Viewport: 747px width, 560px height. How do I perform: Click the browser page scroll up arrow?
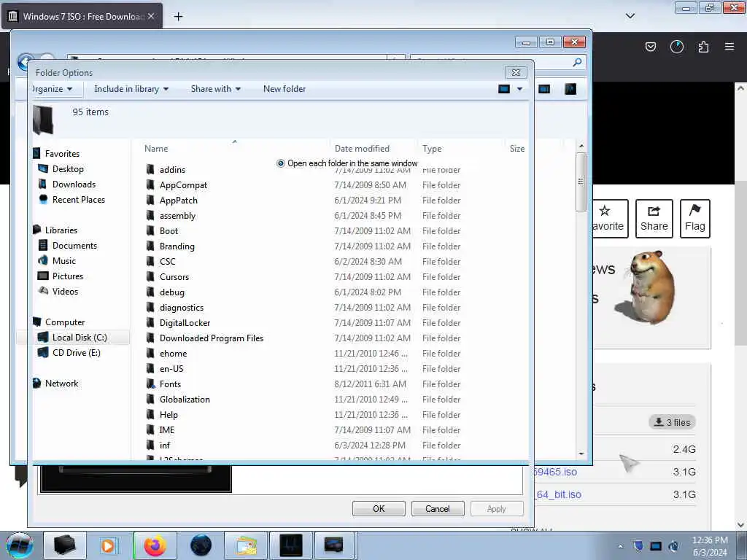(x=740, y=88)
